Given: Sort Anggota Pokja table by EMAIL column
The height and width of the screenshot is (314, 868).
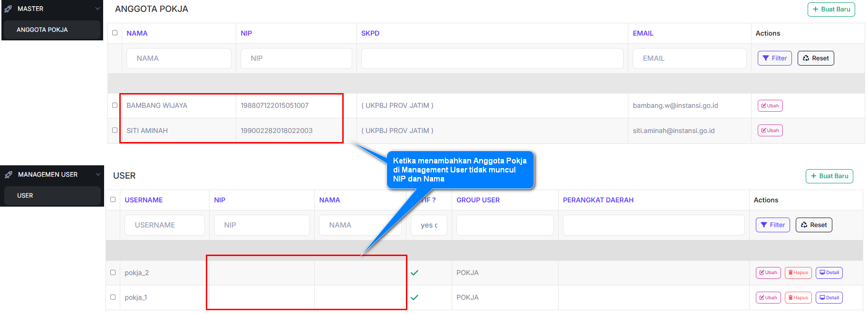Looking at the screenshot, I should [x=643, y=33].
